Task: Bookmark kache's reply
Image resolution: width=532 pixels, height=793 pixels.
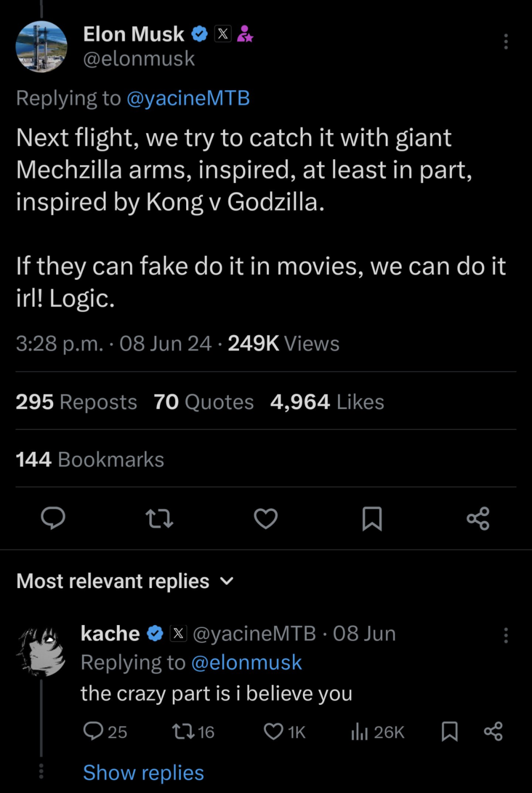Action: (449, 731)
